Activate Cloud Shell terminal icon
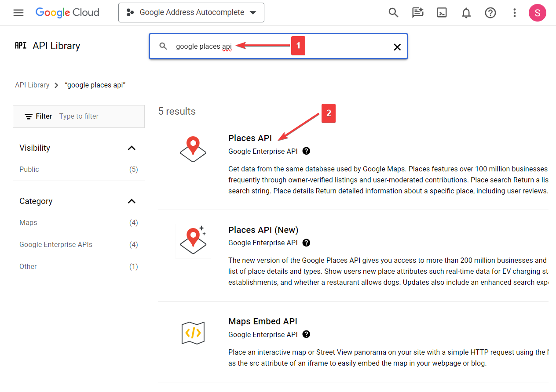556x392 pixels. pyautogui.click(x=442, y=13)
